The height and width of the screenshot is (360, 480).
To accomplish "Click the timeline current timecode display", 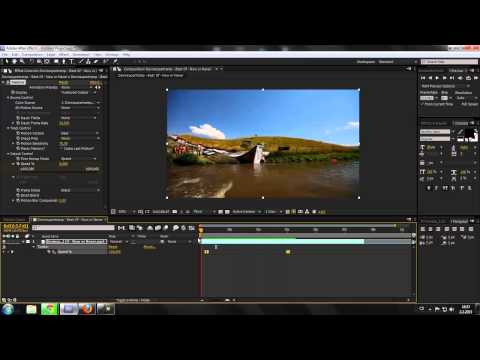I will click(x=16, y=226).
